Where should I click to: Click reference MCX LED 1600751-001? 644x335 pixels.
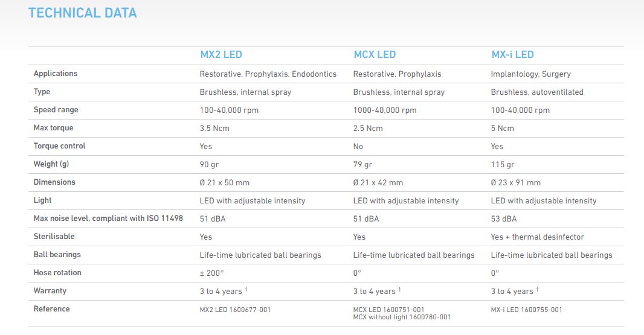coord(388,310)
